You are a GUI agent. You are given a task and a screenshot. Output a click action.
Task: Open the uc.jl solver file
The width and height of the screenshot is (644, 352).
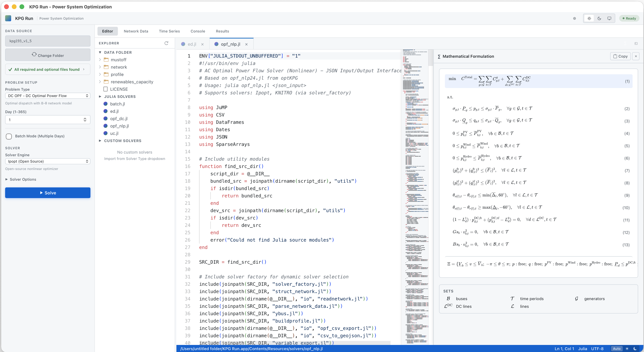(114, 133)
